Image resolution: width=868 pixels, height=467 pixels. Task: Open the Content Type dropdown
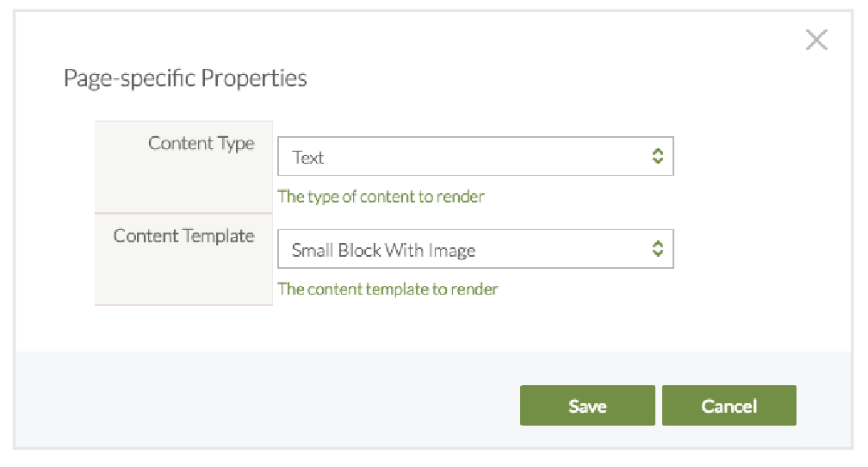click(x=465, y=157)
